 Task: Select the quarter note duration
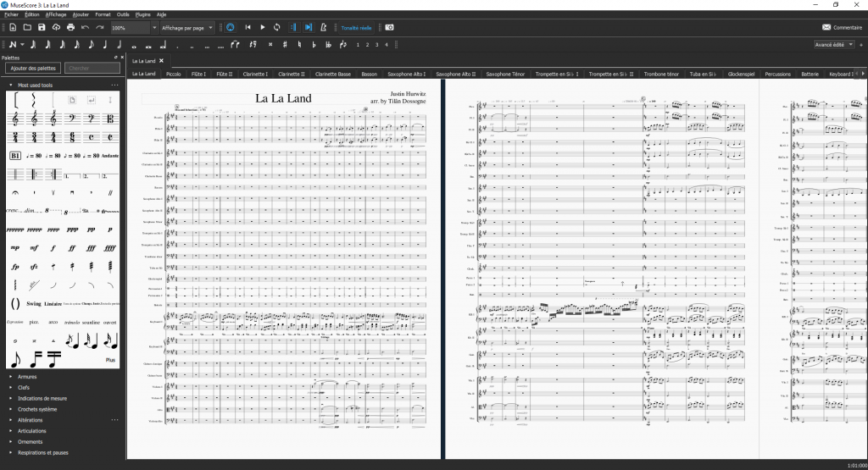coord(105,44)
